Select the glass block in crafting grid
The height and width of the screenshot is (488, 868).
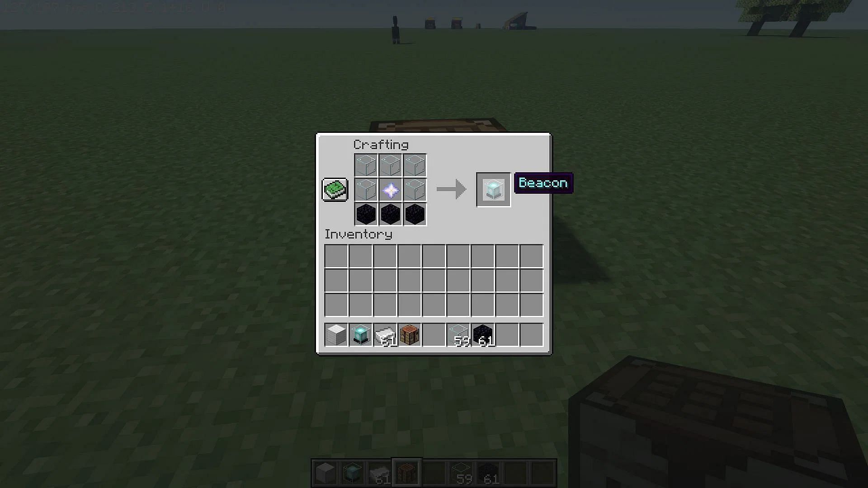point(366,166)
